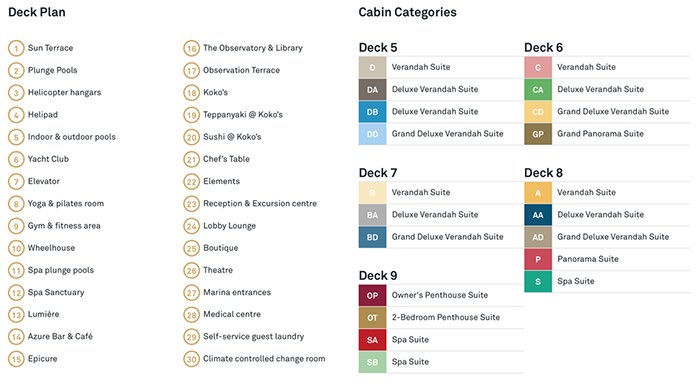Click the Deck 5 heading

[378, 48]
